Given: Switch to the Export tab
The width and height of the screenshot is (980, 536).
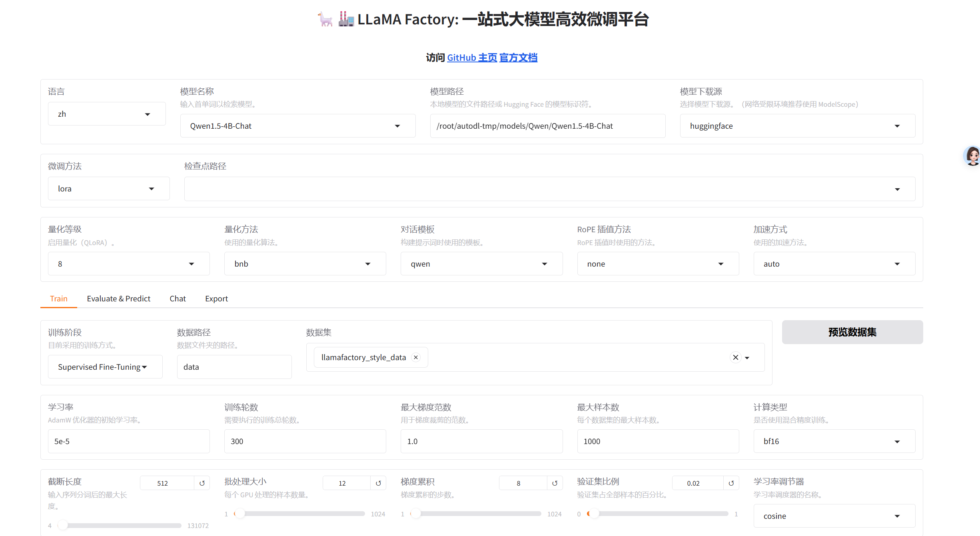Looking at the screenshot, I should [216, 299].
